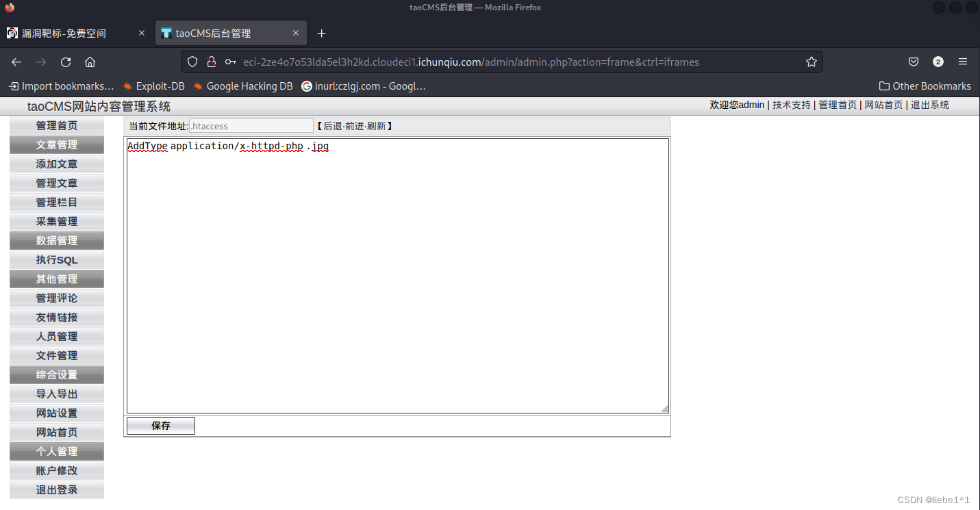Viewport: 980px width, 510px height.
Task: Open the Other Bookmarks folder
Action: (x=925, y=86)
